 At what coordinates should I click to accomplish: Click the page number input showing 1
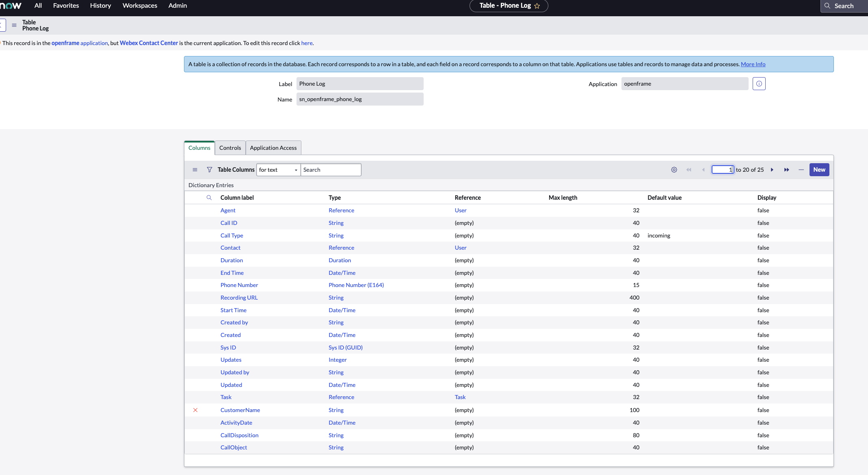coord(723,170)
